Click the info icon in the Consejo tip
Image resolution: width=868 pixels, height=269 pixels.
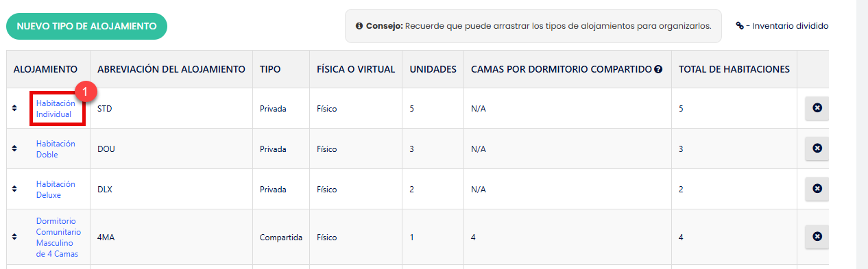tap(359, 26)
